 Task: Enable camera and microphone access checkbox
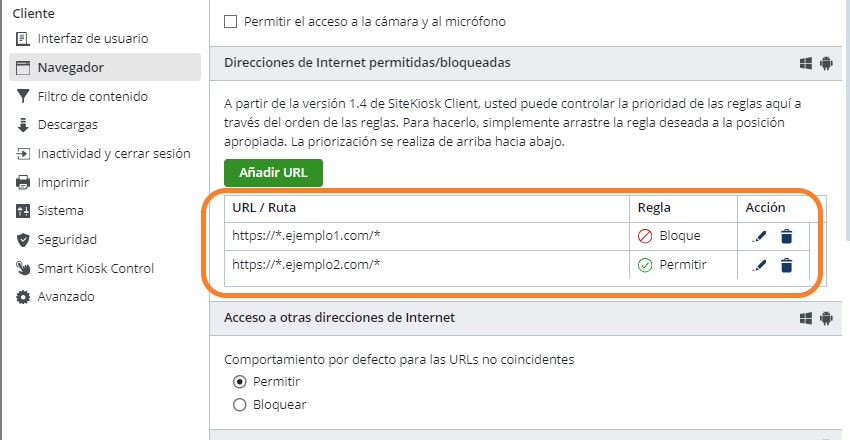click(231, 21)
